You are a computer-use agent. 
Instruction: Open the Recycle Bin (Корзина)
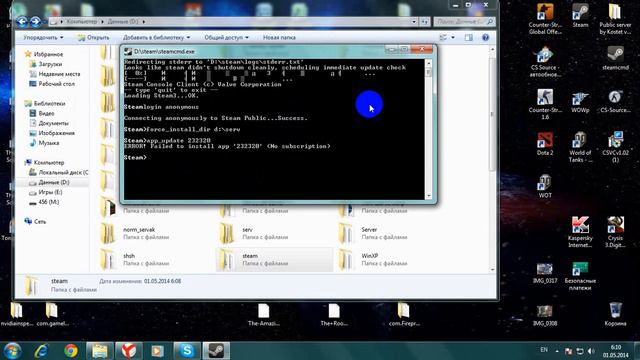click(x=615, y=314)
